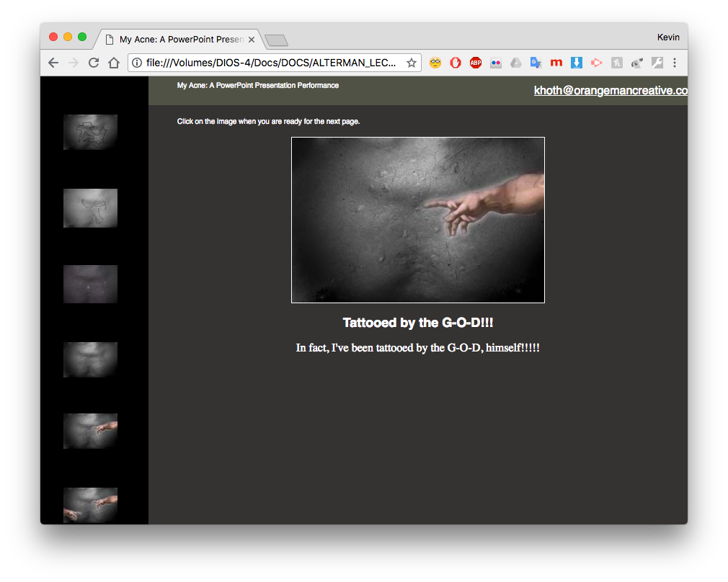Select the 'My Acne: A PowerPoint Presen' tab

pyautogui.click(x=179, y=40)
